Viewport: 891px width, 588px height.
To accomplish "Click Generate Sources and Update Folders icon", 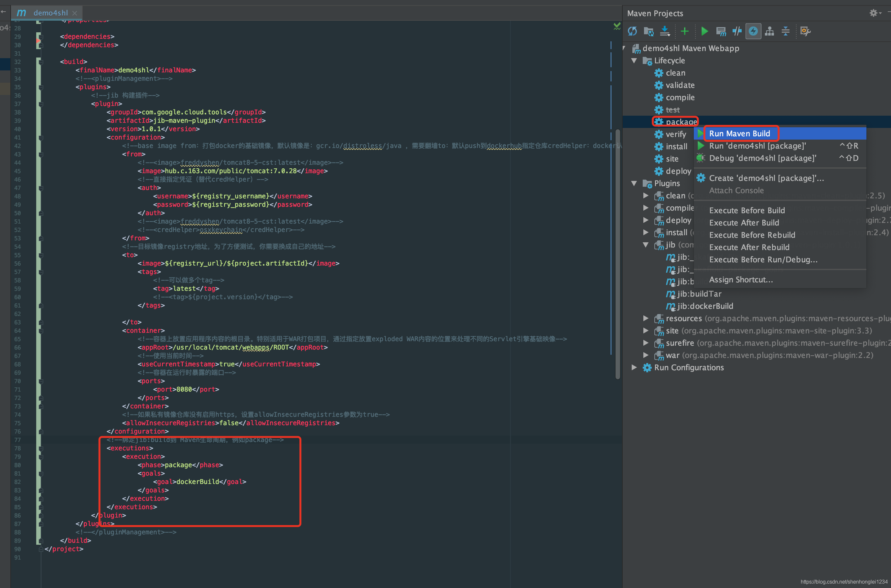I will click(649, 31).
